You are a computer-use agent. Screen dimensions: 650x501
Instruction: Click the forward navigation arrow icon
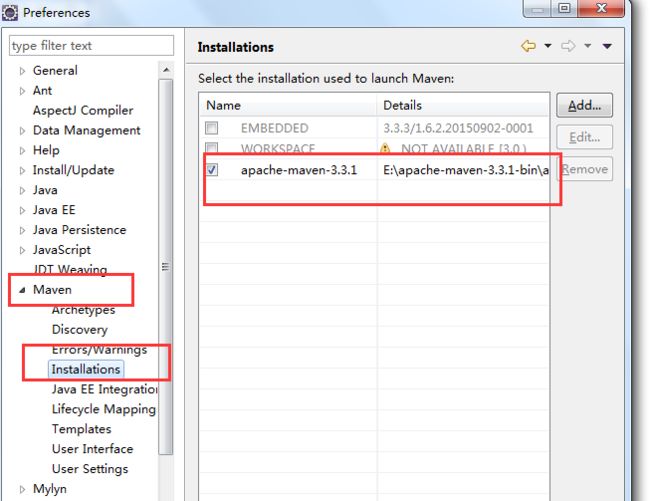tap(568, 46)
